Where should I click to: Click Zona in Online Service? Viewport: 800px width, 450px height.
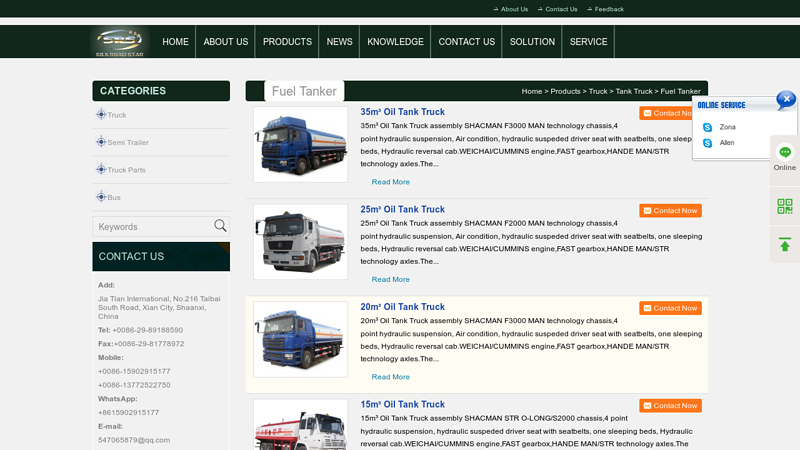click(728, 127)
